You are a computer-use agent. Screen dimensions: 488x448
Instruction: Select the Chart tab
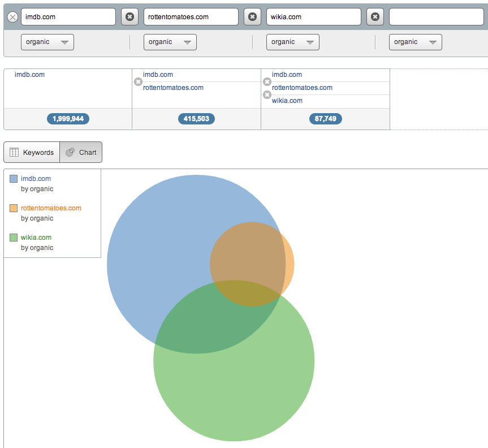click(x=81, y=152)
